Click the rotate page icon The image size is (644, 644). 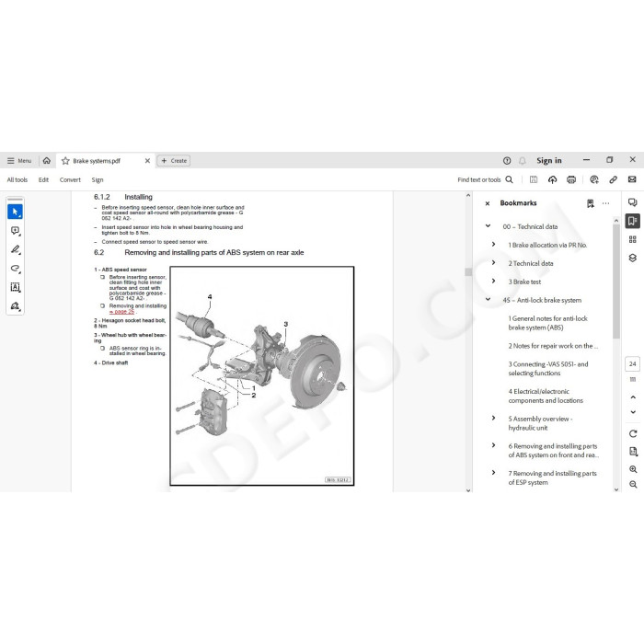point(633,433)
